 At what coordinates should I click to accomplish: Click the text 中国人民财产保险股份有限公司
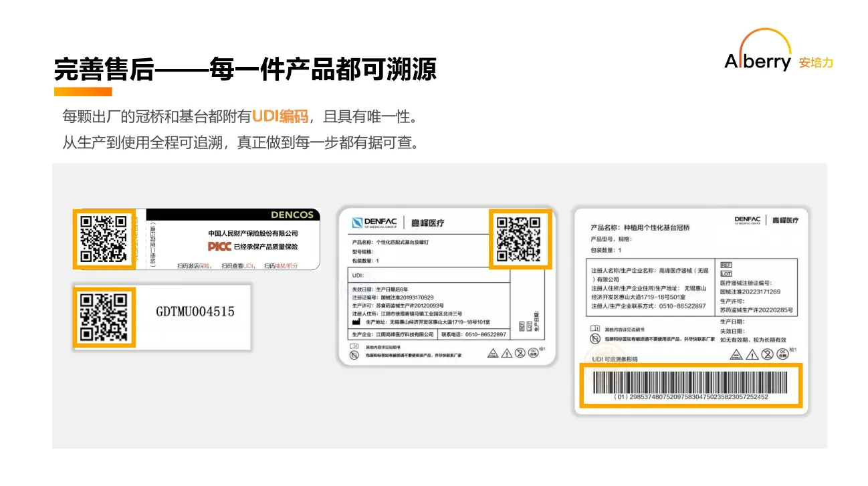253,233
